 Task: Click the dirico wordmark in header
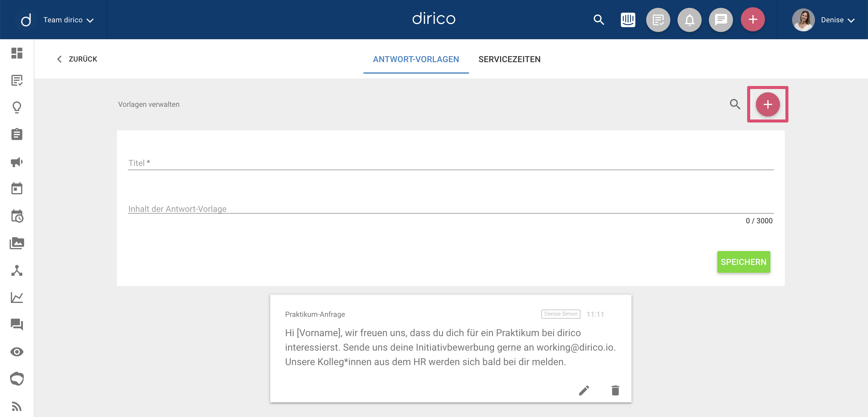[434, 19]
